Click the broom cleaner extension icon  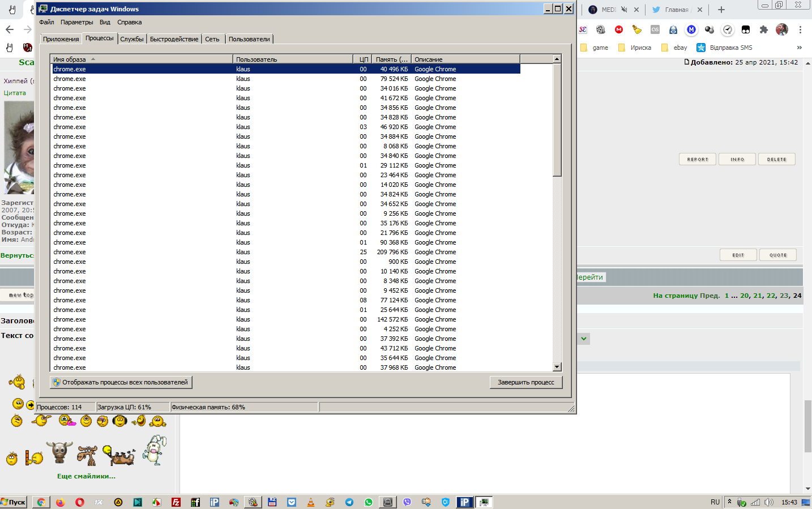(637, 29)
